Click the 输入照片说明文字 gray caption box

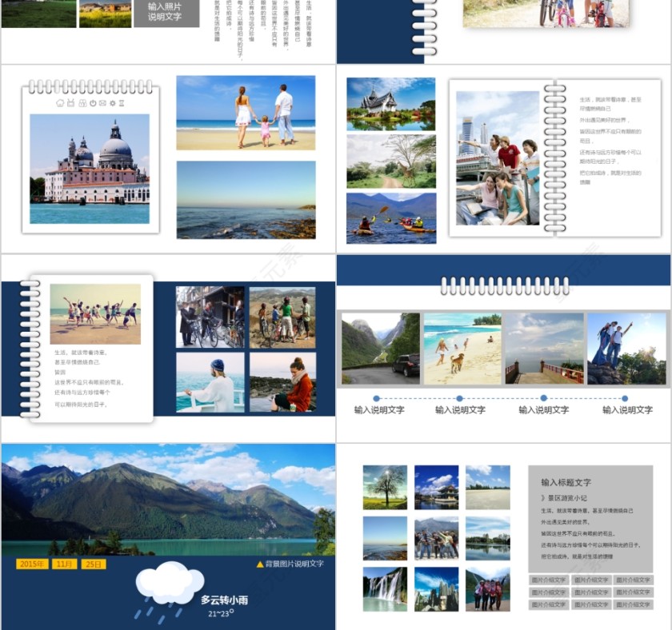coord(166,12)
